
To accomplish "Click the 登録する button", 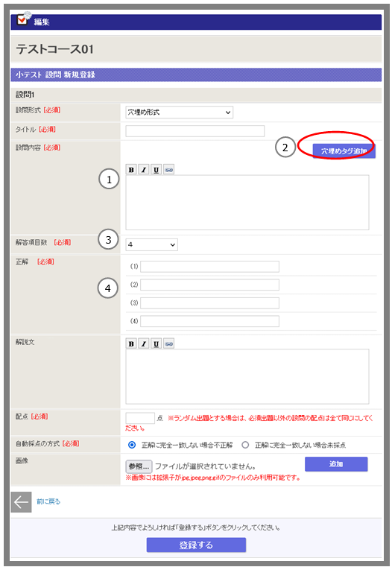I will pos(196,545).
